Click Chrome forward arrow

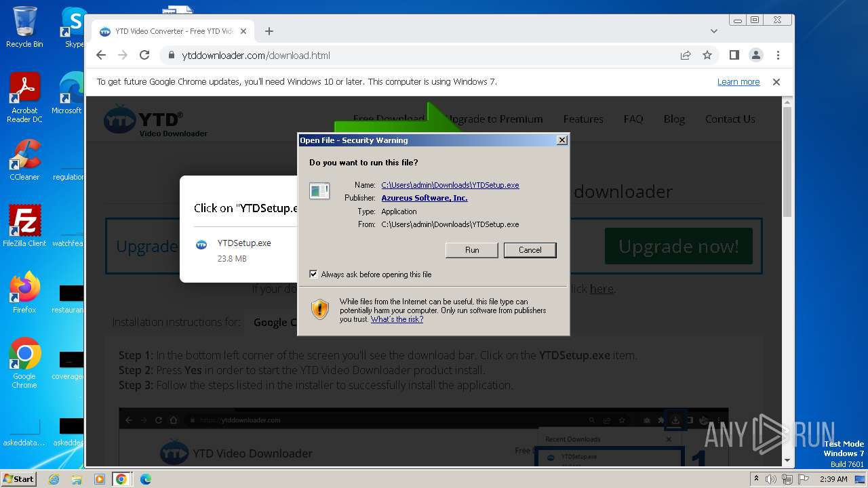[x=123, y=56]
